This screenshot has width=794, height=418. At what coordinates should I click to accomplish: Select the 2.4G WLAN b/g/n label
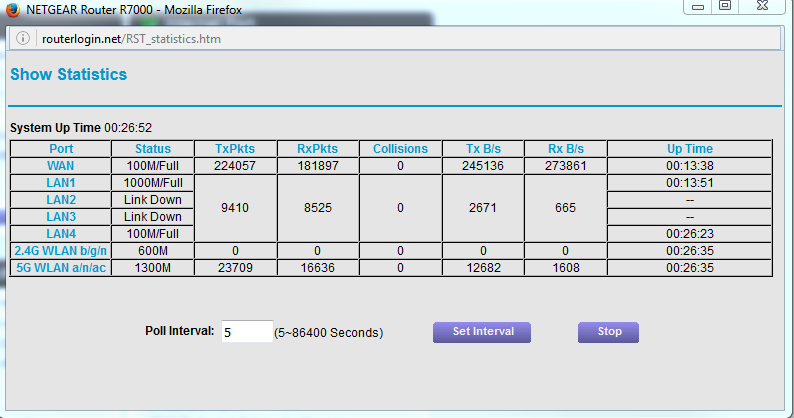coord(61,251)
